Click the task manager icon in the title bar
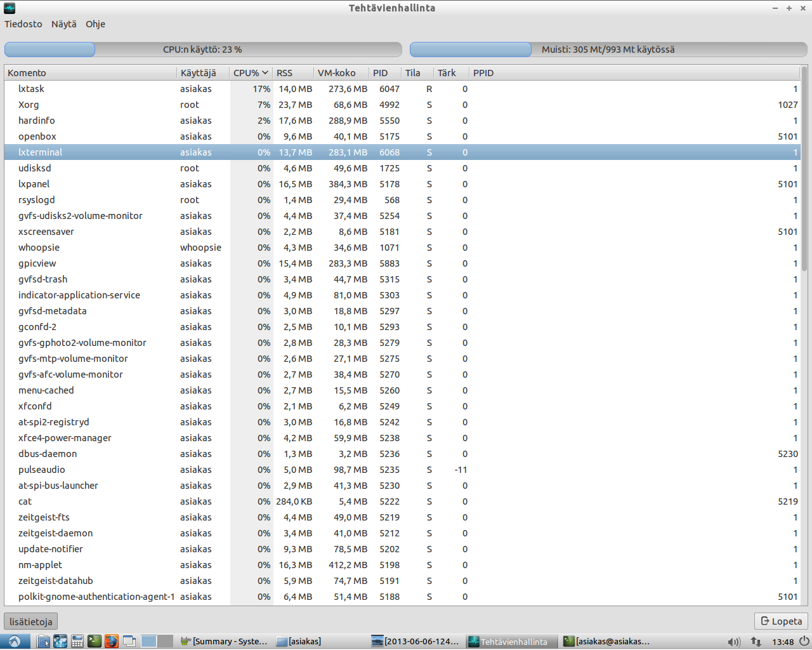This screenshot has width=812, height=650. coord(9,8)
